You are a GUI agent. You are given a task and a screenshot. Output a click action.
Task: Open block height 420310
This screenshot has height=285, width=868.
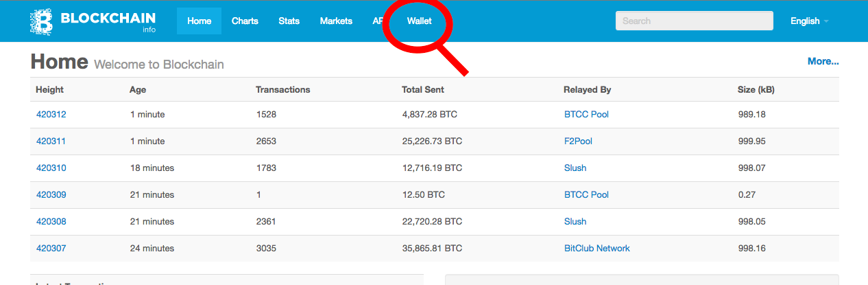point(51,168)
